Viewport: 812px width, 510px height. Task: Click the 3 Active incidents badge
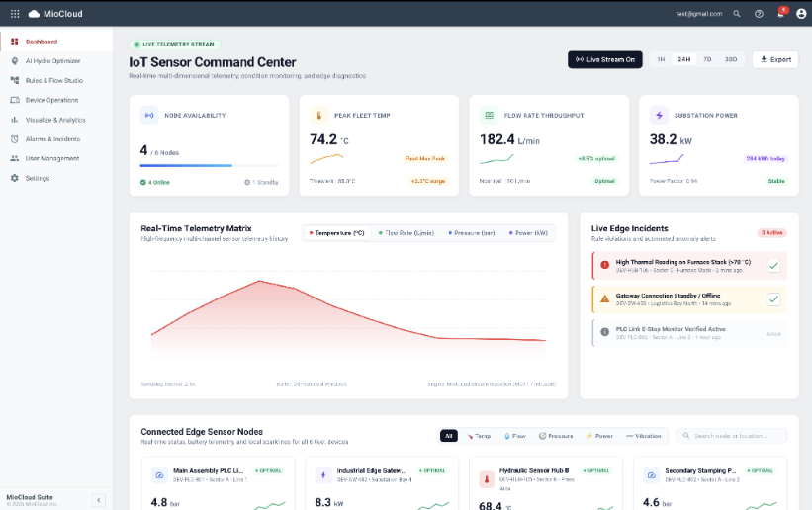point(772,233)
